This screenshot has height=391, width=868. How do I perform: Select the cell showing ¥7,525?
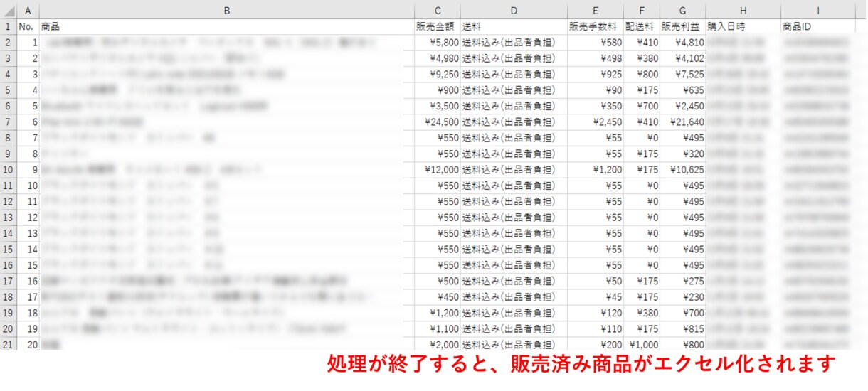click(683, 75)
